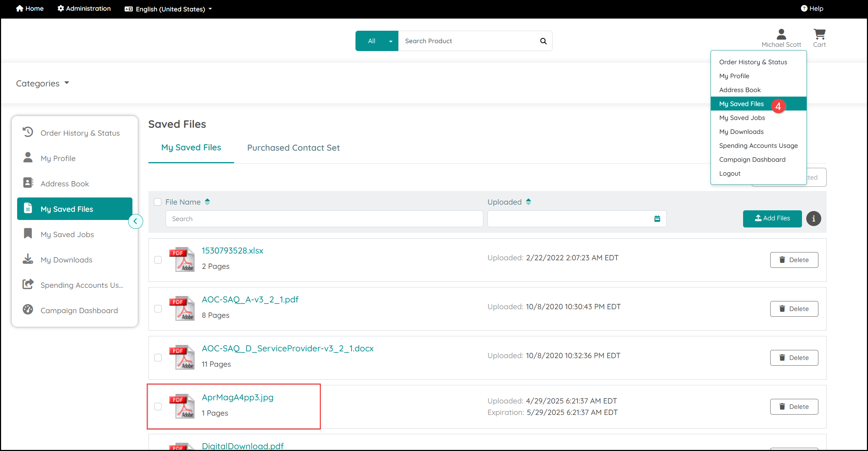Switch to Purchased Contact Set tab
This screenshot has height=451, width=868.
click(293, 148)
